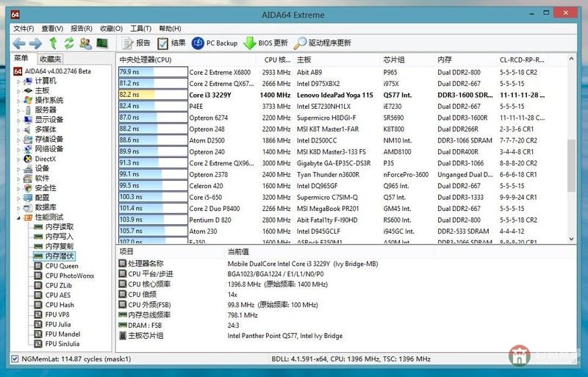This screenshot has height=377, width=588.
Task: Open the 查看(V) menu
Action: coord(52,29)
